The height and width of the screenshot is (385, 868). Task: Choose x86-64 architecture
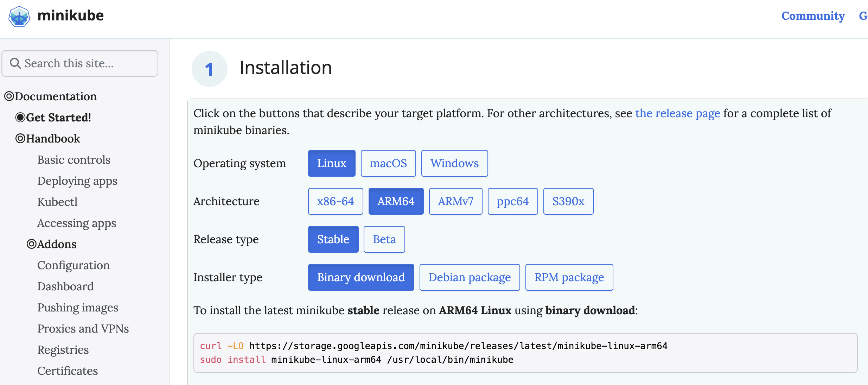pos(336,201)
